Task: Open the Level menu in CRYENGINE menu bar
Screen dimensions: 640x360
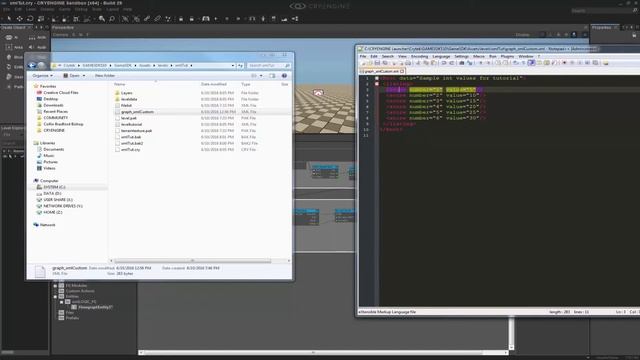Action: pos(31,9)
